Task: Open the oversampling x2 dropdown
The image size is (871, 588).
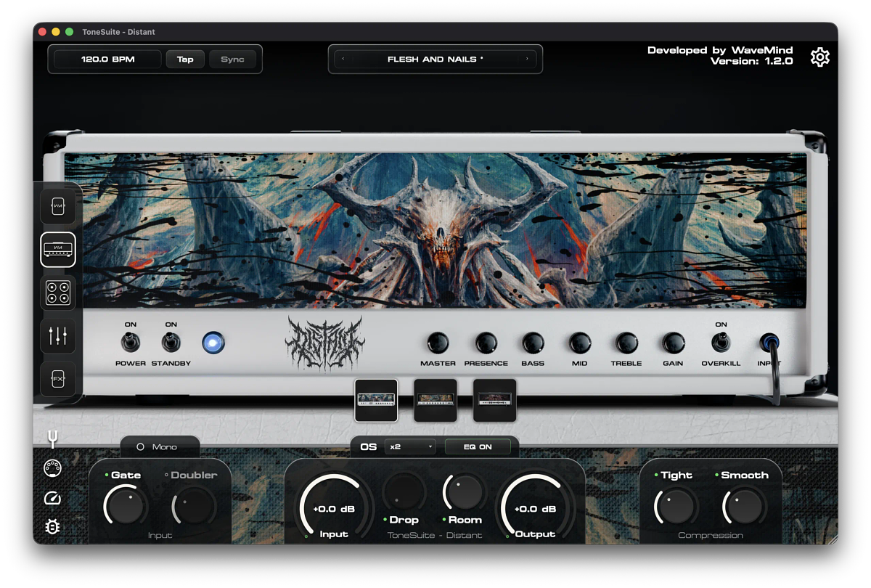Action: point(411,447)
